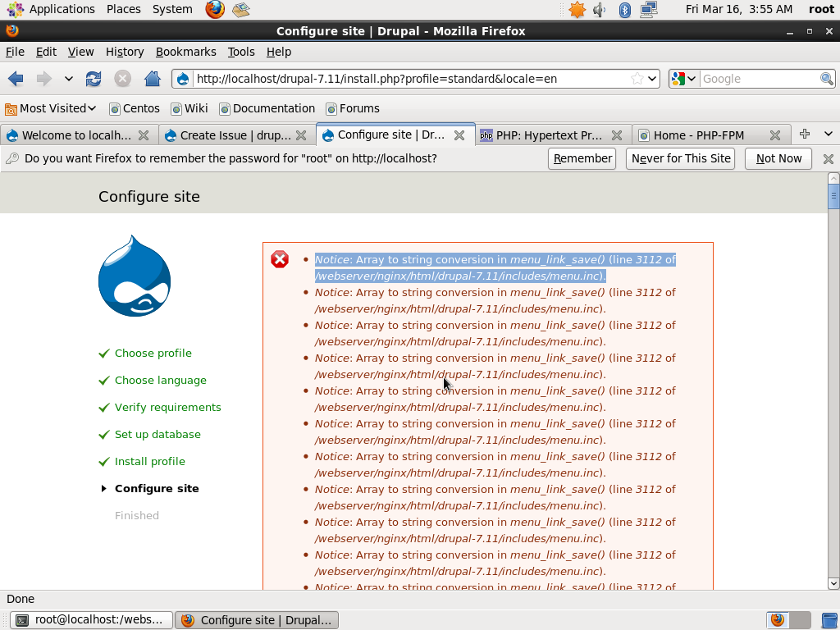Close the Create Issue tab

(301, 135)
